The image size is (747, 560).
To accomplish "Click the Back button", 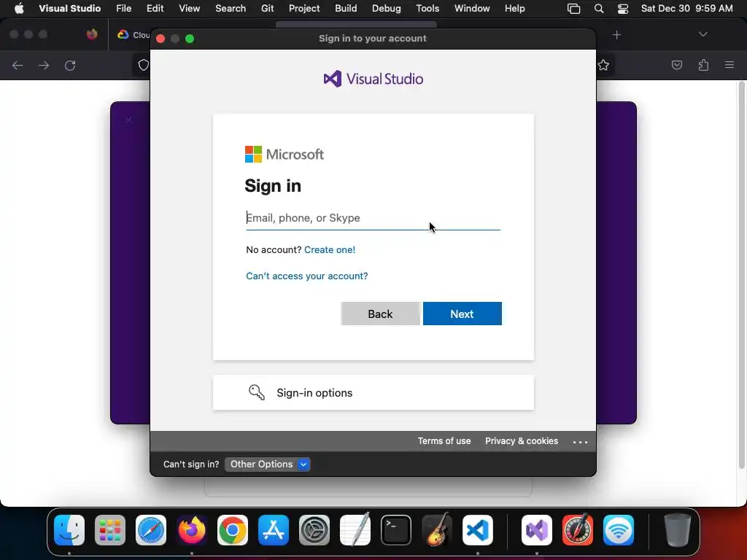I will click(x=380, y=314).
